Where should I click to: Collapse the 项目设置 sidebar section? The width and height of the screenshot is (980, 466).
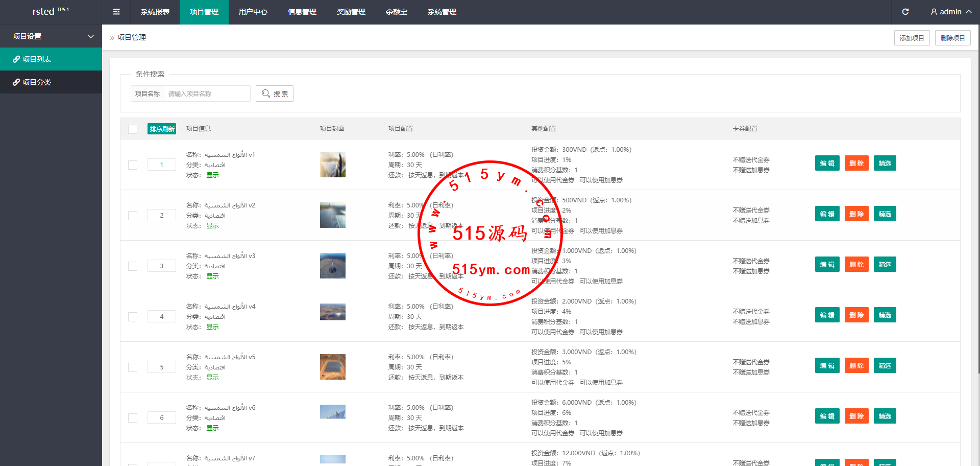(x=90, y=36)
